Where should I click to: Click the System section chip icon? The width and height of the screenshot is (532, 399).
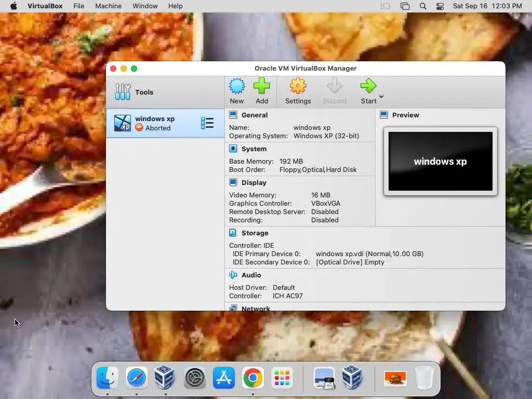[x=233, y=149]
